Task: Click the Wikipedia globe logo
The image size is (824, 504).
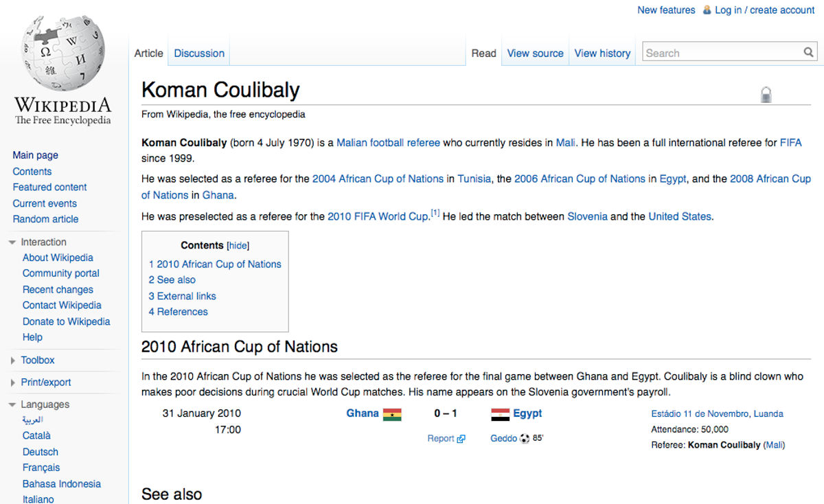Action: pyautogui.click(x=63, y=54)
